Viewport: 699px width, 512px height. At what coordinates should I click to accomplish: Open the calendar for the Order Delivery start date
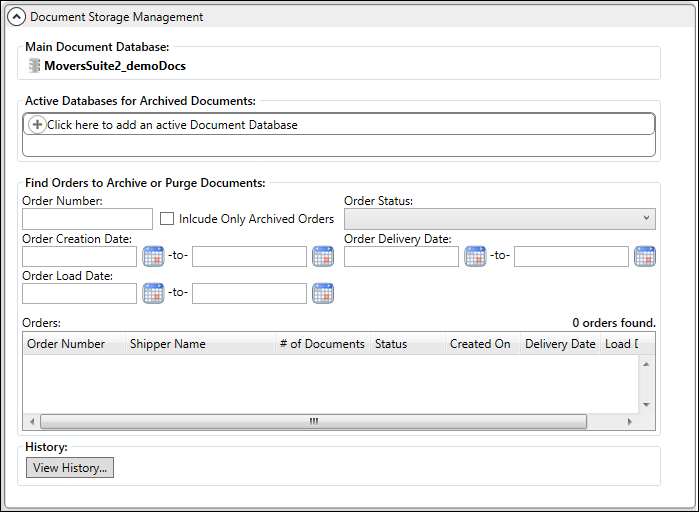coord(475,257)
